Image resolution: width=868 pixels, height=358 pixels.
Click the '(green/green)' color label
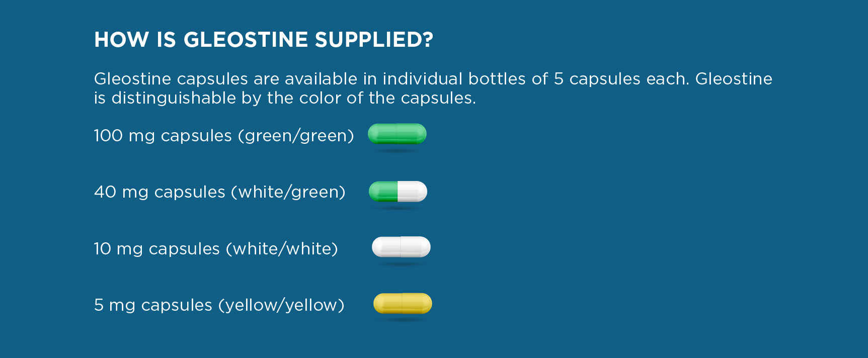296,136
